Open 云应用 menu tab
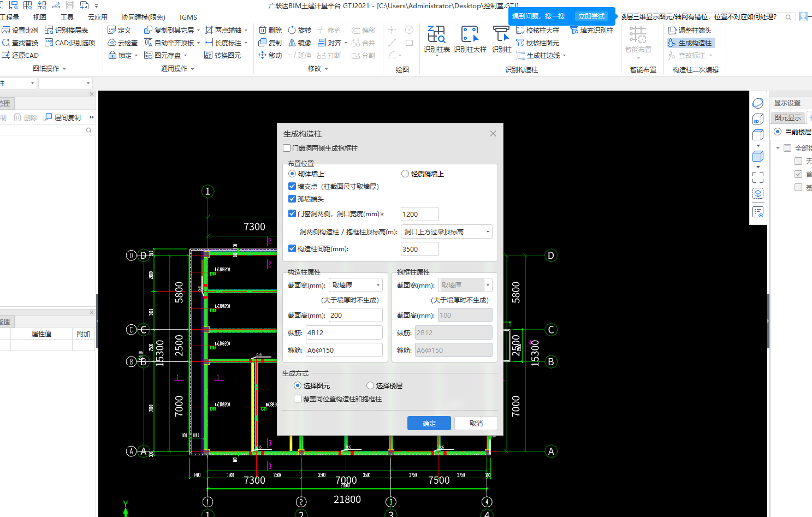Image resolution: width=812 pixels, height=517 pixels. (x=98, y=17)
